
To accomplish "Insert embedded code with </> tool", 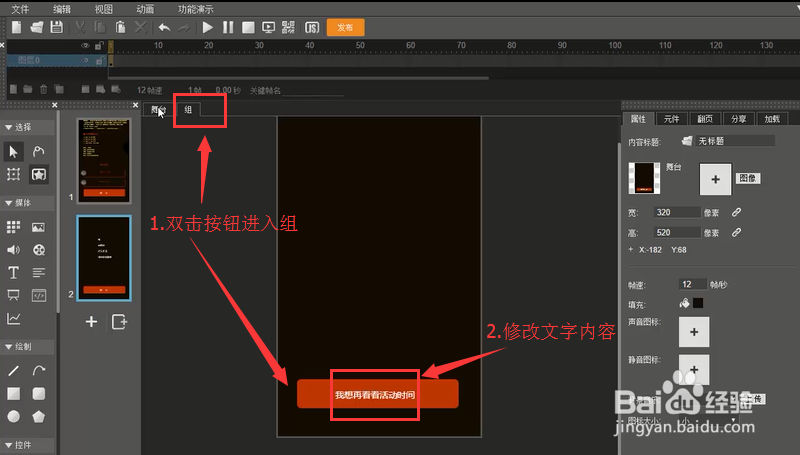I will 39,295.
